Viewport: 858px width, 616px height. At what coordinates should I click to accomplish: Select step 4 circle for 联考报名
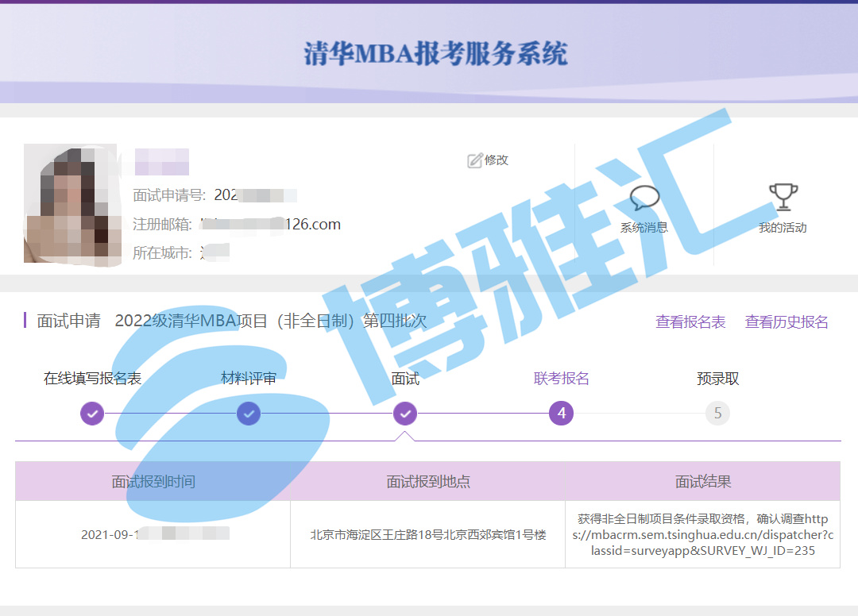[562, 414]
